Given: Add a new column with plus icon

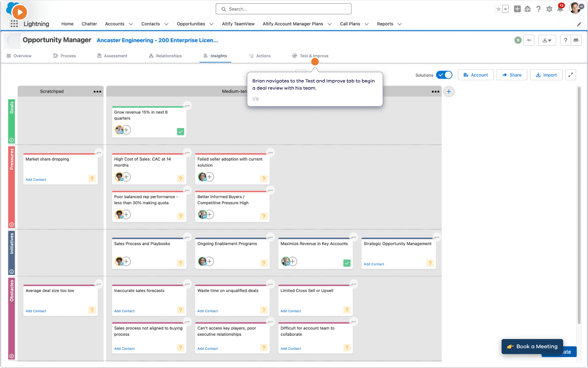Looking at the screenshot, I should click(x=449, y=91).
